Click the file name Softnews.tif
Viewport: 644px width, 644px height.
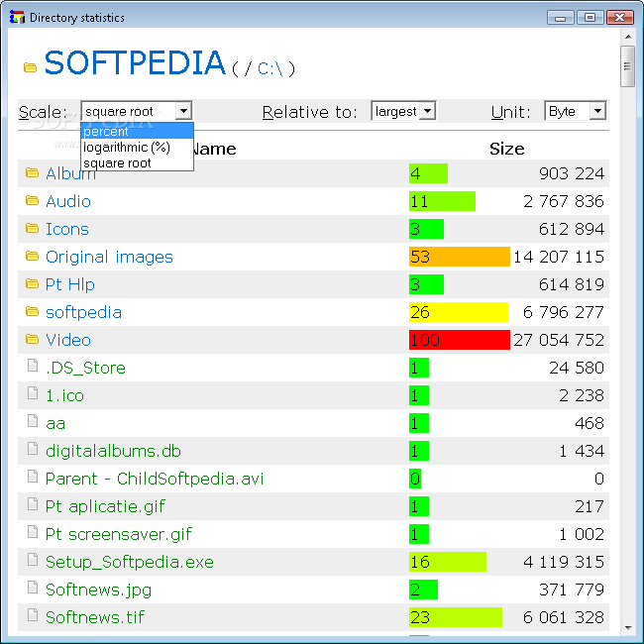95,617
